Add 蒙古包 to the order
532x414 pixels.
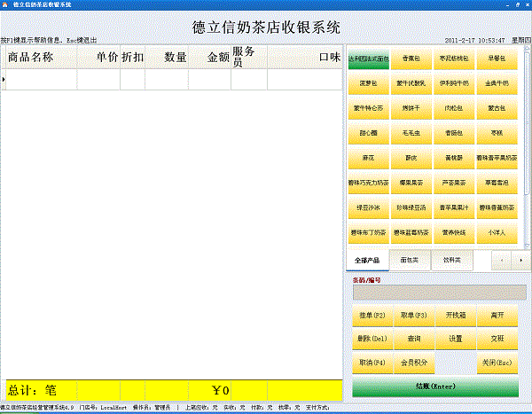pos(497,108)
